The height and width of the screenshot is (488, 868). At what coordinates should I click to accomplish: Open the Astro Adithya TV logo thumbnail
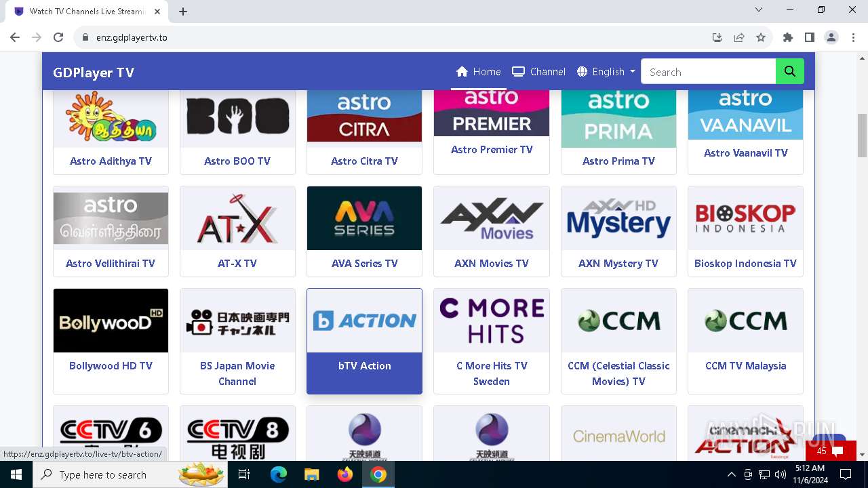pos(111,119)
